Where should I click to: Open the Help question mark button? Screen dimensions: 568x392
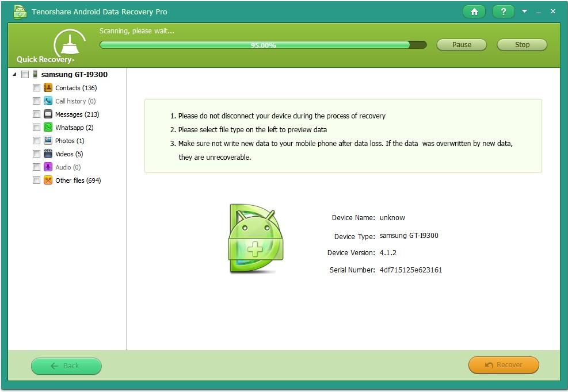point(503,11)
